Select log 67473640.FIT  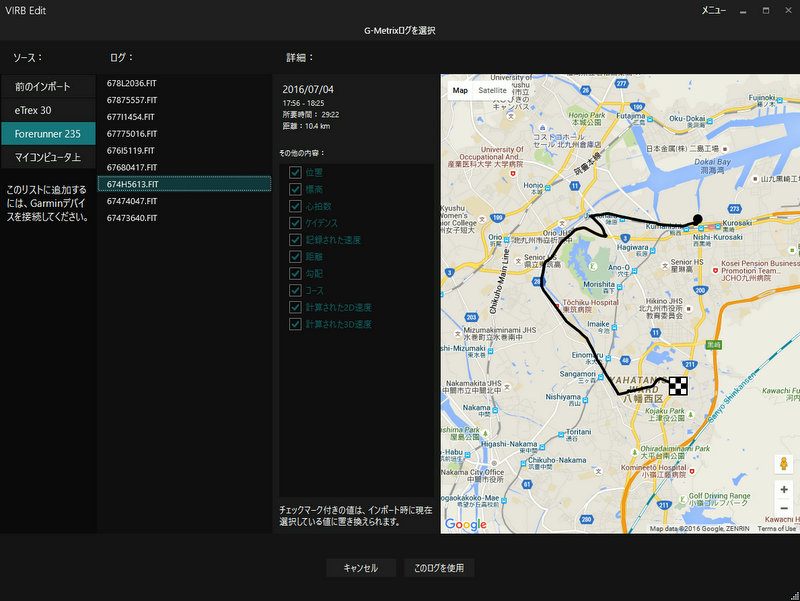184,218
